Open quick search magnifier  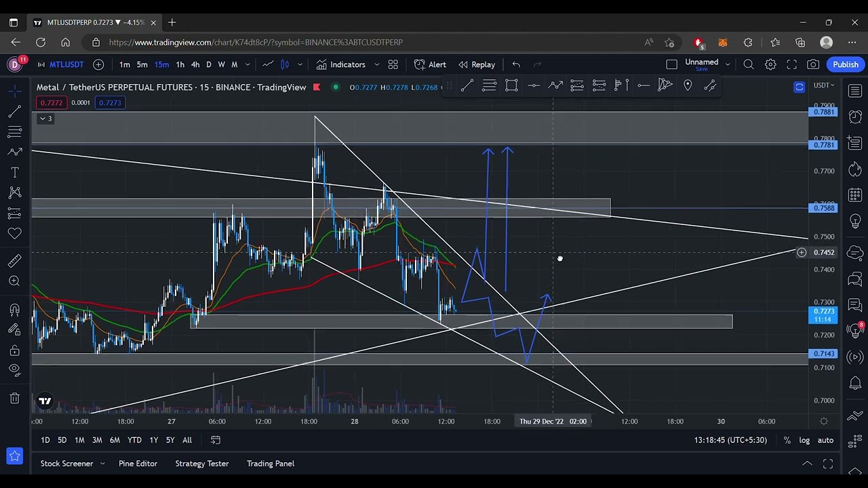tap(749, 64)
